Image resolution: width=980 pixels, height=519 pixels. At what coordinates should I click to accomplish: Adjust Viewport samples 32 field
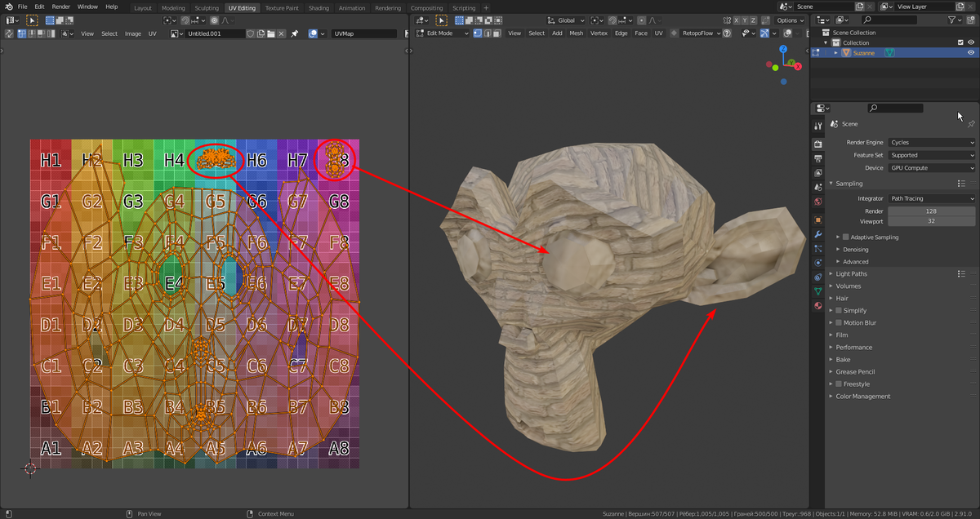[x=932, y=221]
